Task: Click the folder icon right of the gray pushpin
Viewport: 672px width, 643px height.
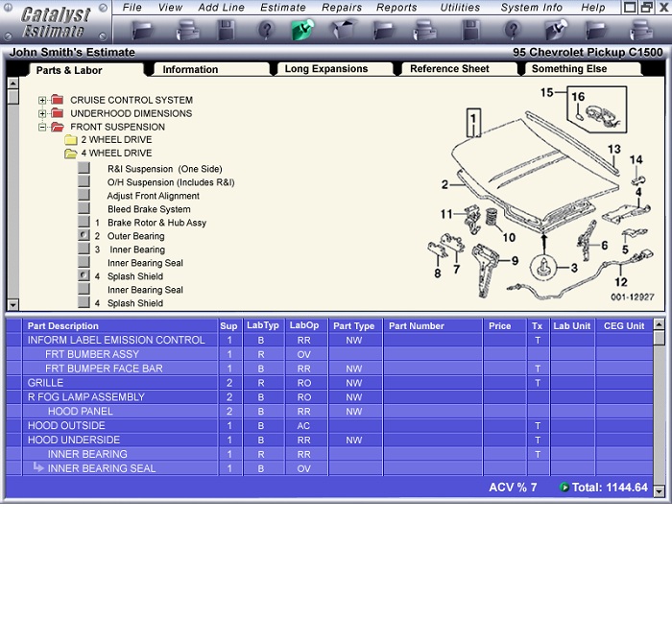Action: pos(596,31)
